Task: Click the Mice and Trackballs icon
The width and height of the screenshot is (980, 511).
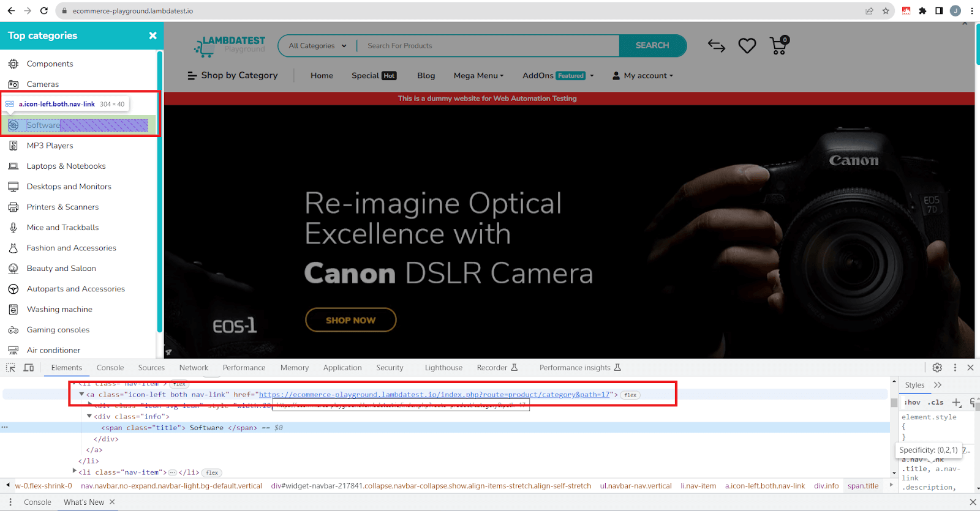Action: [13, 228]
